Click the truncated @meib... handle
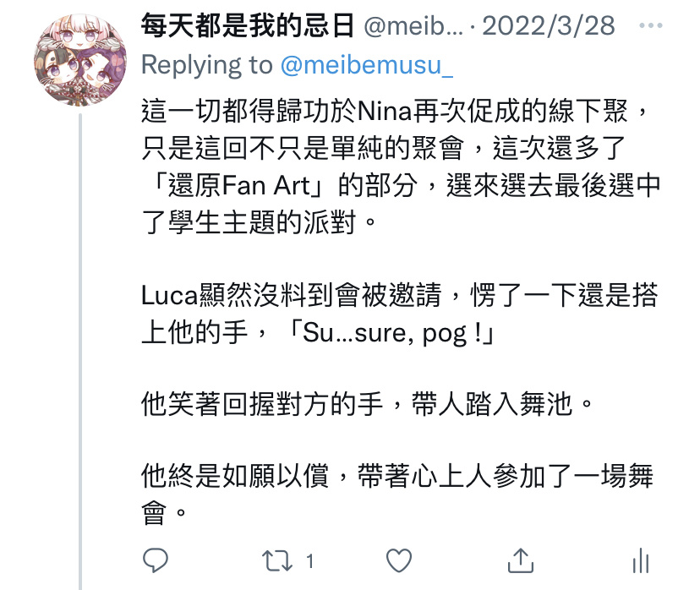This screenshot has width=700, height=590. (x=413, y=26)
